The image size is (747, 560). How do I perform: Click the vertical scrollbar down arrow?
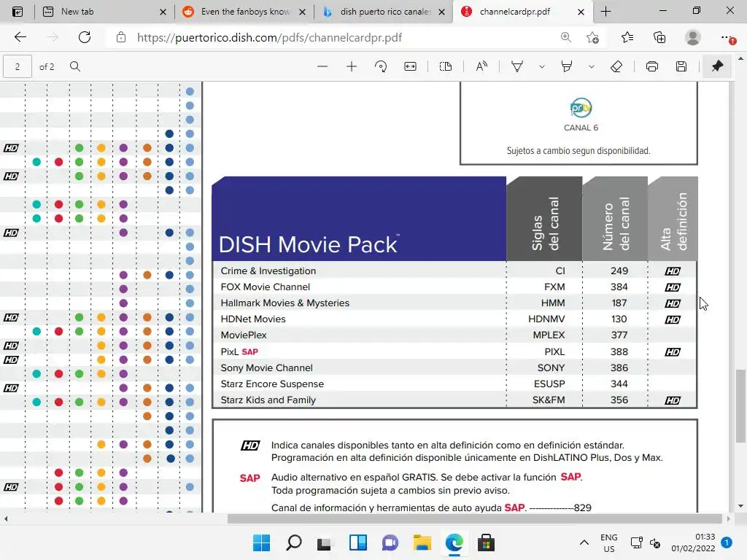(740, 506)
